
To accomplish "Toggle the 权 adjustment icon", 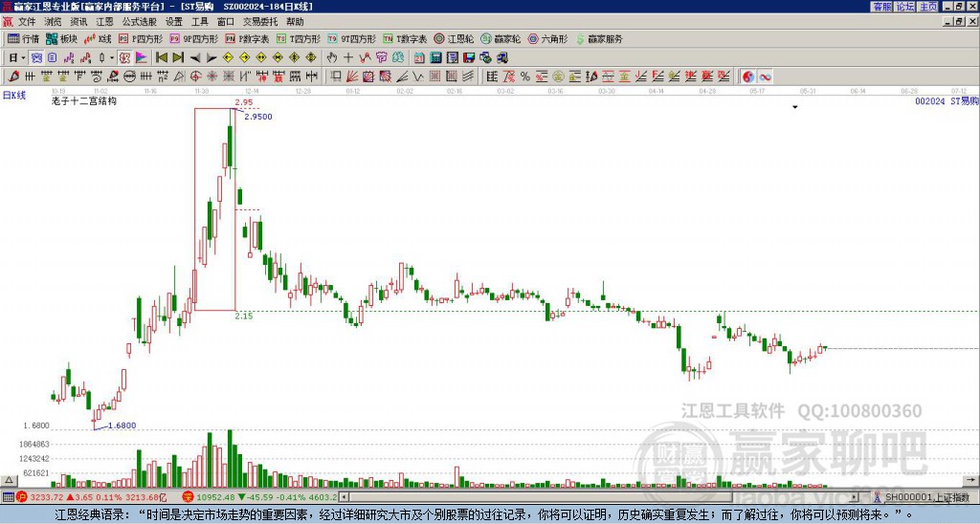I will 124,57.
